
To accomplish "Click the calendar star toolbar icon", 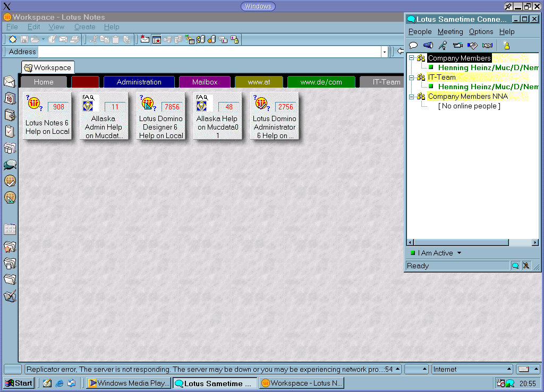I will tap(157, 39).
